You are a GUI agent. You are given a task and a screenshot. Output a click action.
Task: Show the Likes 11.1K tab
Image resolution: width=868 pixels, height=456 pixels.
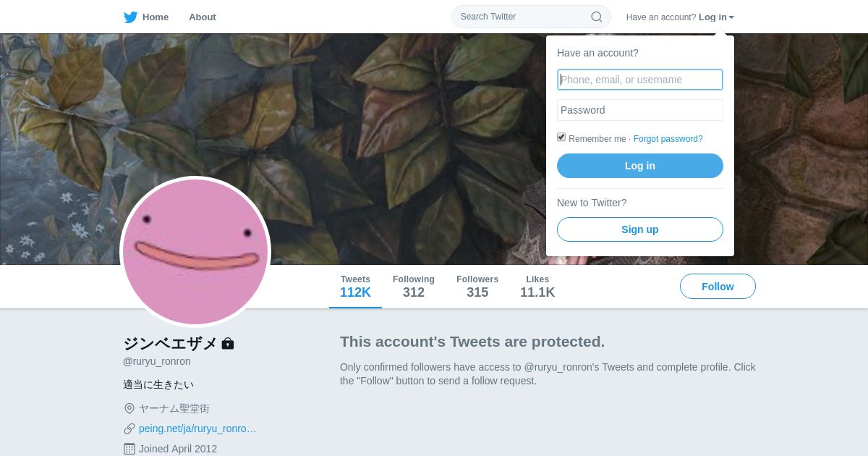coord(537,287)
